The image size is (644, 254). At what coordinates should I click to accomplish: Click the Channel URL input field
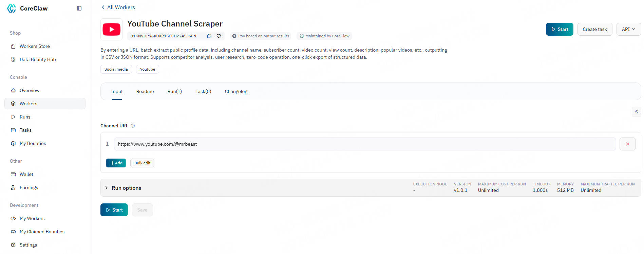click(x=364, y=144)
